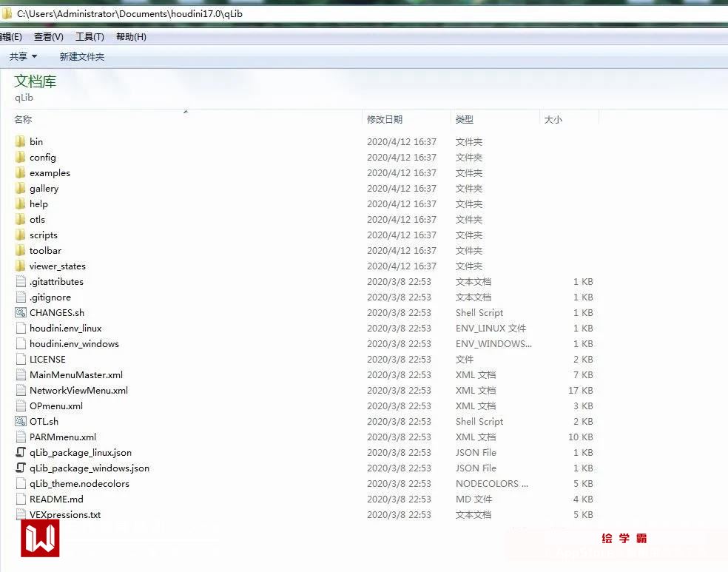Select the gallery folder icon

point(21,189)
